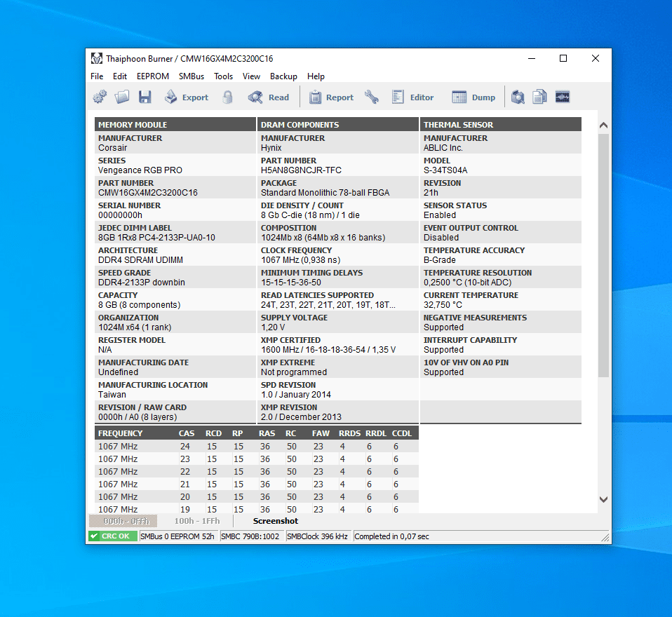Open the File menu

pos(97,76)
